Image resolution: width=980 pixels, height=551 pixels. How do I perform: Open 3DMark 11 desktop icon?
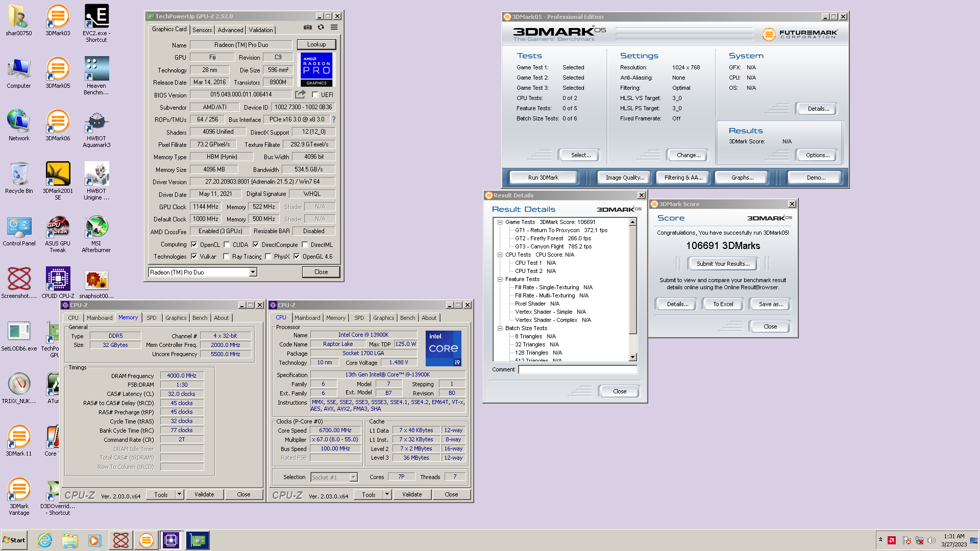[x=19, y=441]
